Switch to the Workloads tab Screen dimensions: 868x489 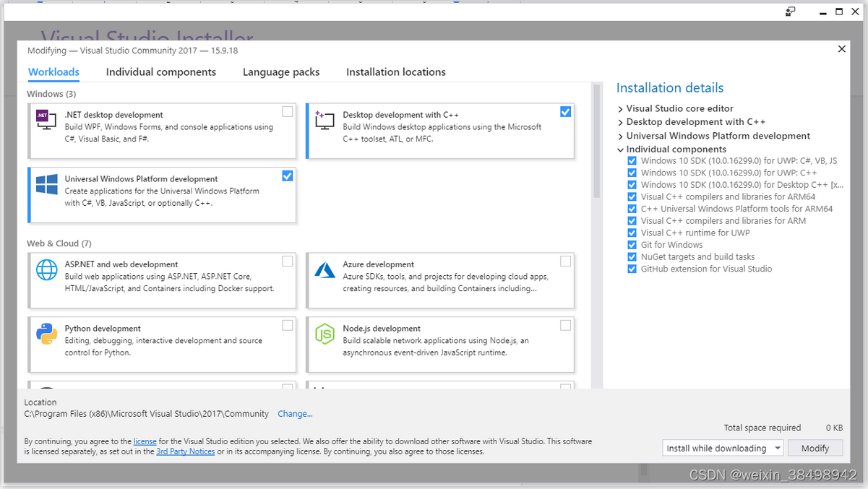coord(53,72)
